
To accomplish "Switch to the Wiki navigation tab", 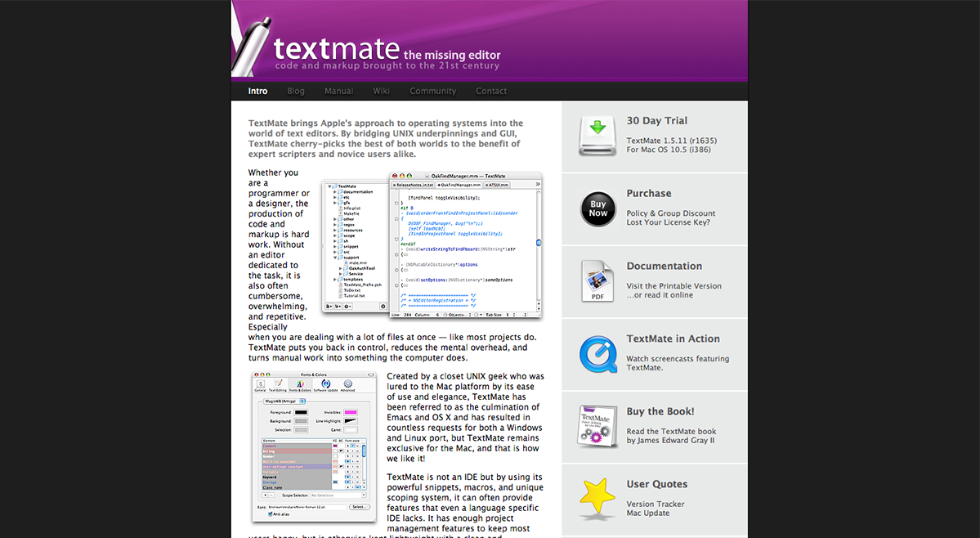I will pos(381,92).
